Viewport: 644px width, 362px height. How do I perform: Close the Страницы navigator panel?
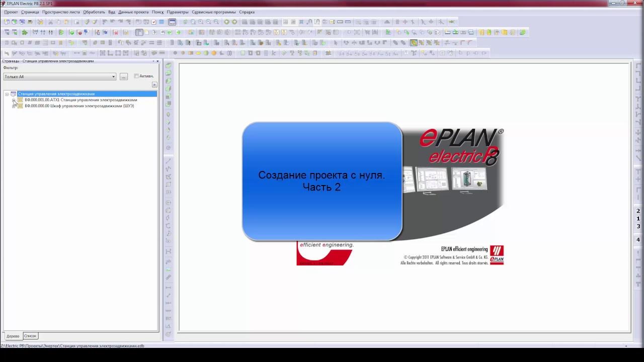157,61
